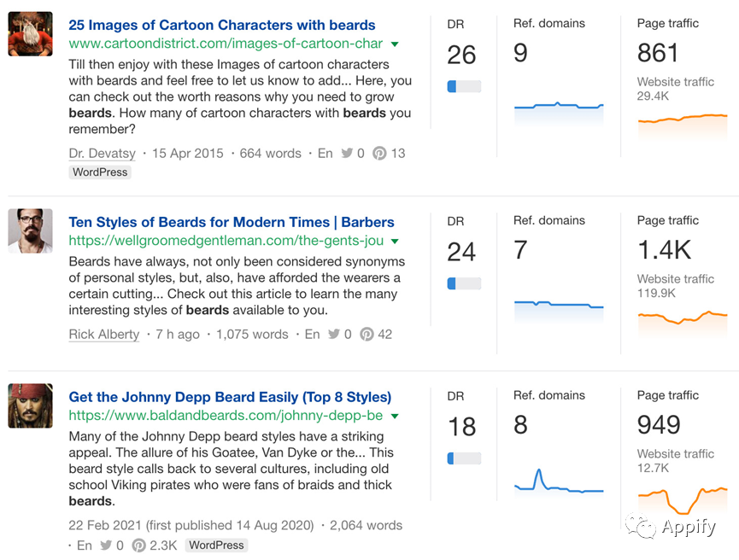
Task: Click WordPress tag on Johnny Depp result
Action: click(216, 545)
